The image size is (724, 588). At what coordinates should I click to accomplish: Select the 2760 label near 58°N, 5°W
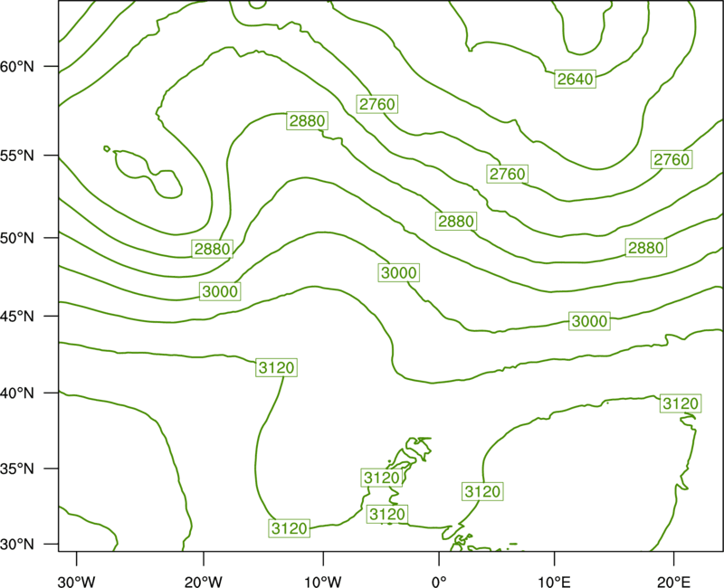pyautogui.click(x=377, y=104)
